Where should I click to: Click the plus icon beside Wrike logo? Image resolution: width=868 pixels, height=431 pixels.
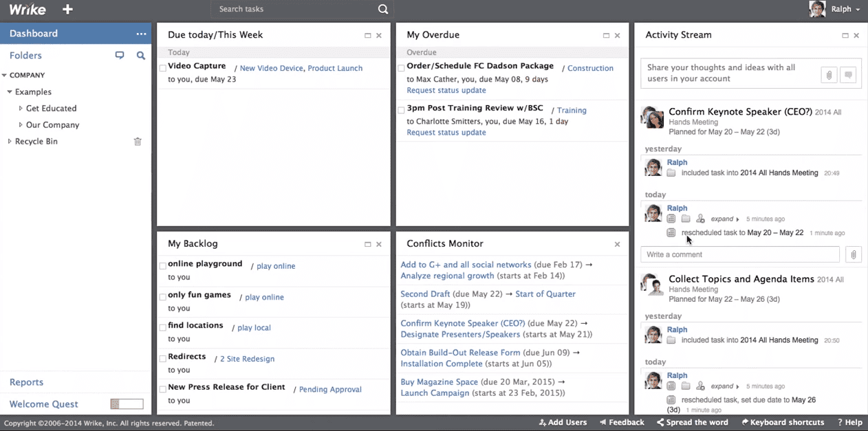pos(67,10)
